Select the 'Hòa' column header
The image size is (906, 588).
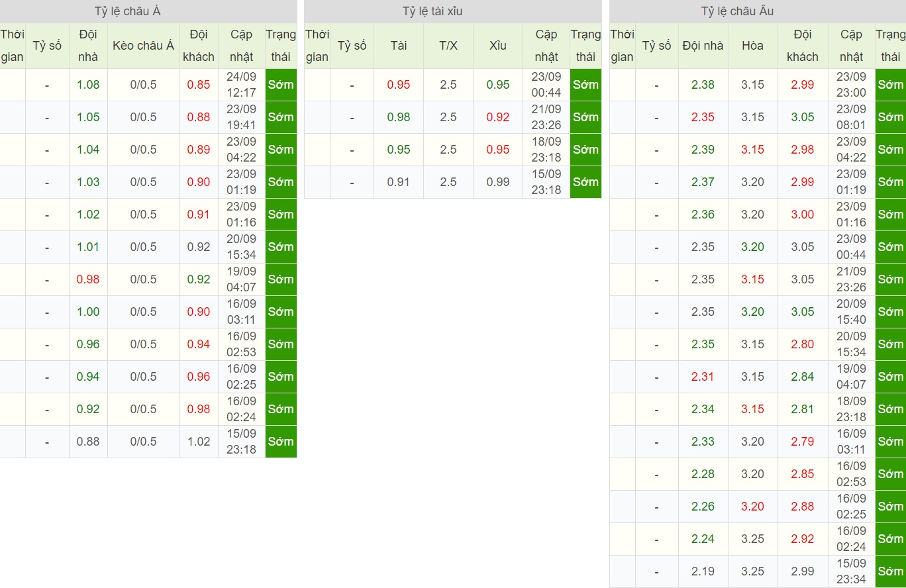pyautogui.click(x=753, y=46)
